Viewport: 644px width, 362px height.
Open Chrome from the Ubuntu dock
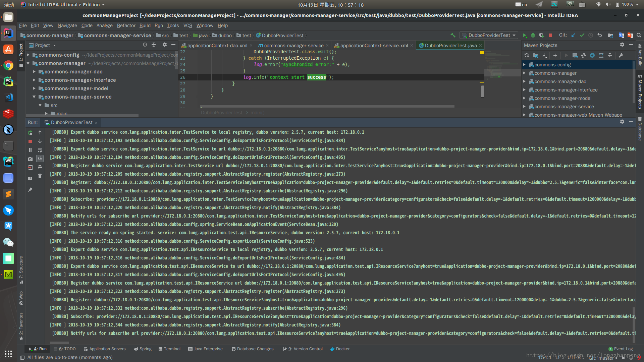pos(8,65)
